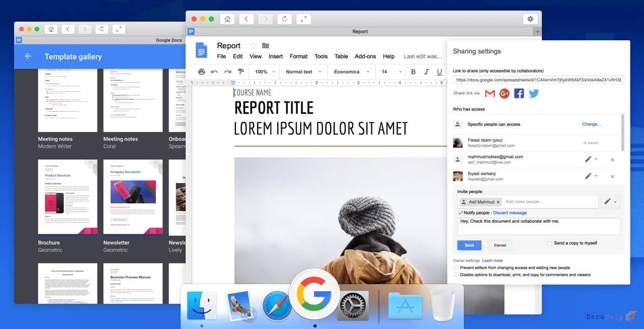This screenshot has height=329, width=644.
Task: Click Learn more beside Owner settings
Action: [492, 260]
